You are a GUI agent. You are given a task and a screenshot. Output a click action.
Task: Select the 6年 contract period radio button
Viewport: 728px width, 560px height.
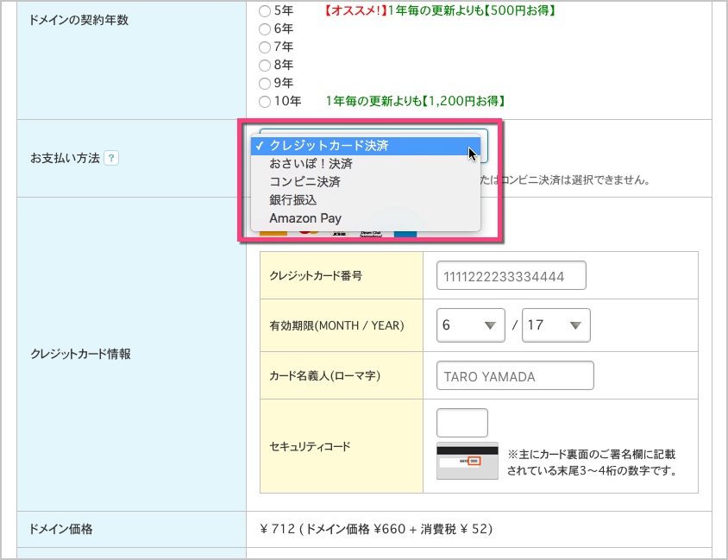pyautogui.click(x=265, y=28)
